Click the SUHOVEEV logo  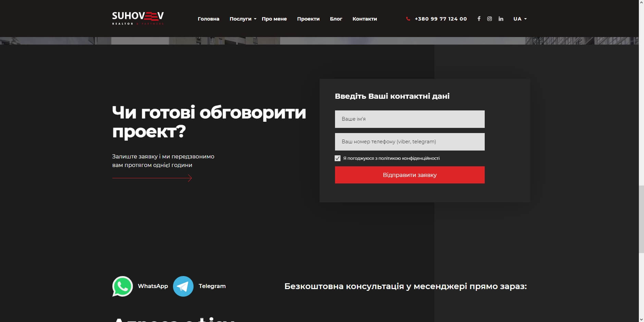tap(138, 18)
